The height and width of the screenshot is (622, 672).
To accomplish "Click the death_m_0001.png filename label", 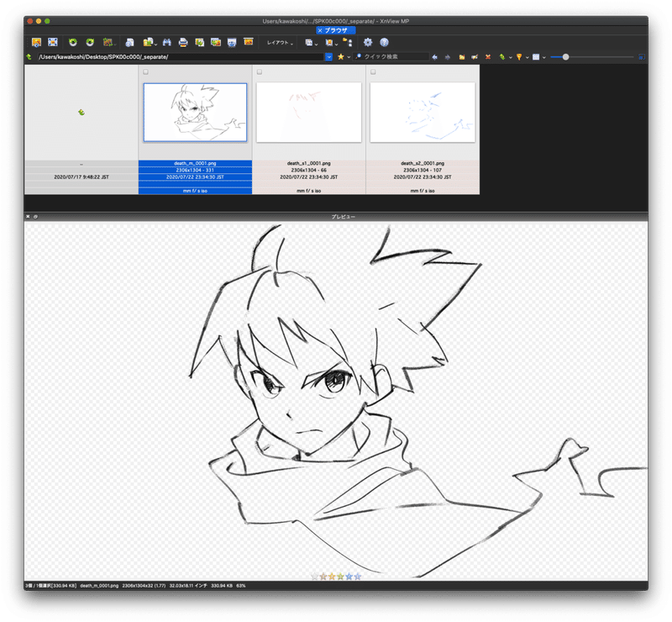I will point(195,163).
